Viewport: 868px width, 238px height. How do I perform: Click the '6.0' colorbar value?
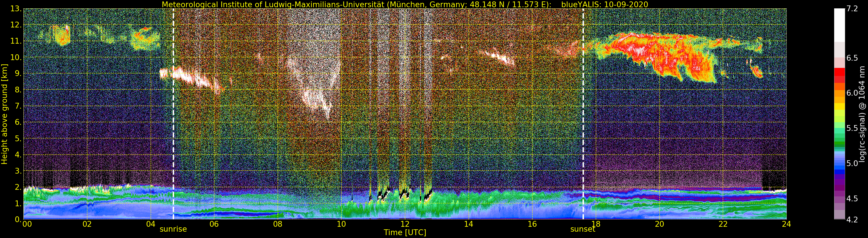pos(852,93)
